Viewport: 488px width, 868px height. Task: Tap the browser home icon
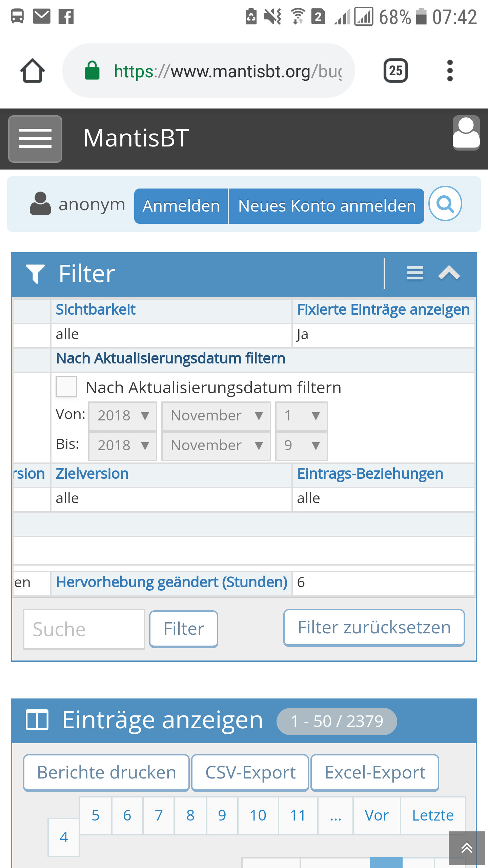point(33,71)
